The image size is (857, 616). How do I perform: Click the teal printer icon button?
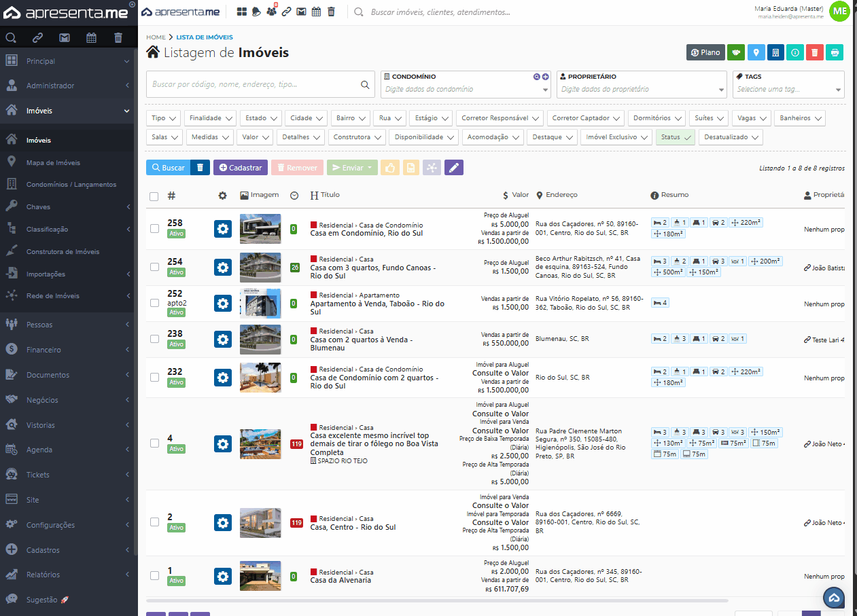tap(835, 52)
